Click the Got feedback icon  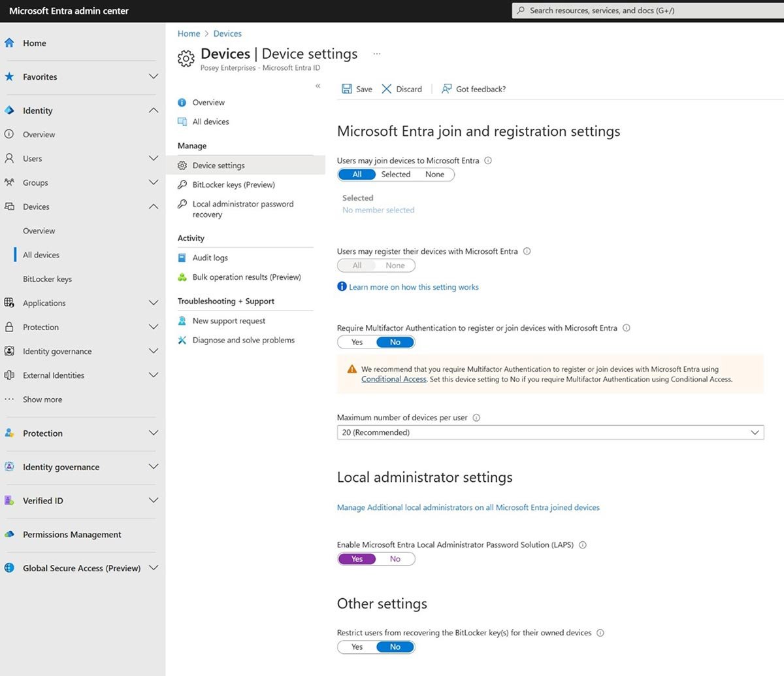pyautogui.click(x=447, y=89)
